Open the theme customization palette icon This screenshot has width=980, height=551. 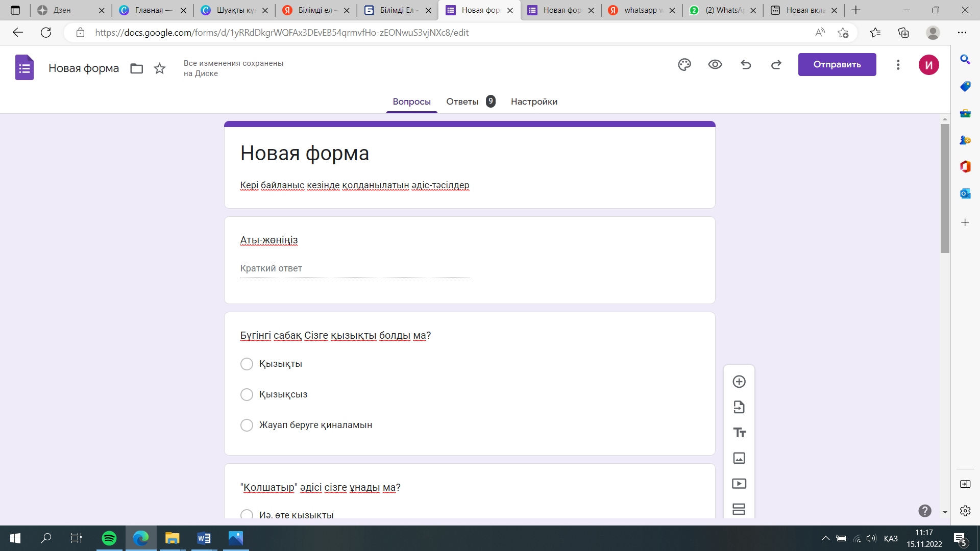pos(684,65)
